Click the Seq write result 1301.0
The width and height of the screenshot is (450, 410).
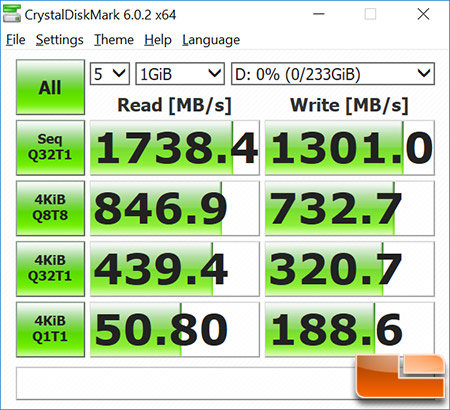pyautogui.click(x=350, y=148)
